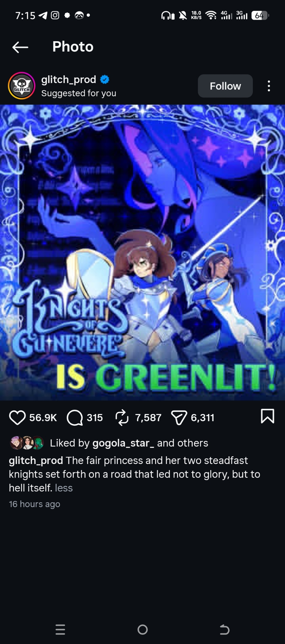Viewport: 285px width, 644px height.
Task: Open the three-dot post options menu
Action: click(x=269, y=86)
